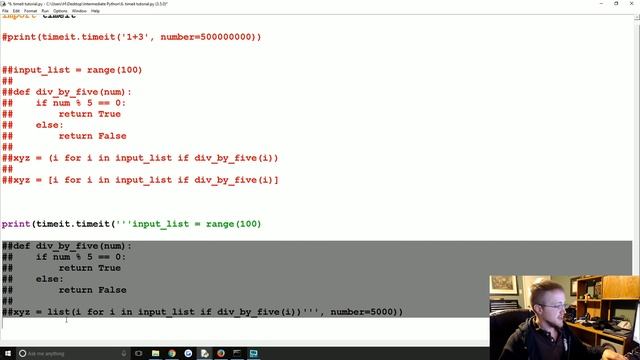Click 'number=5000))' at end of last line
This screenshot has width=640, height=360.
coord(367,312)
